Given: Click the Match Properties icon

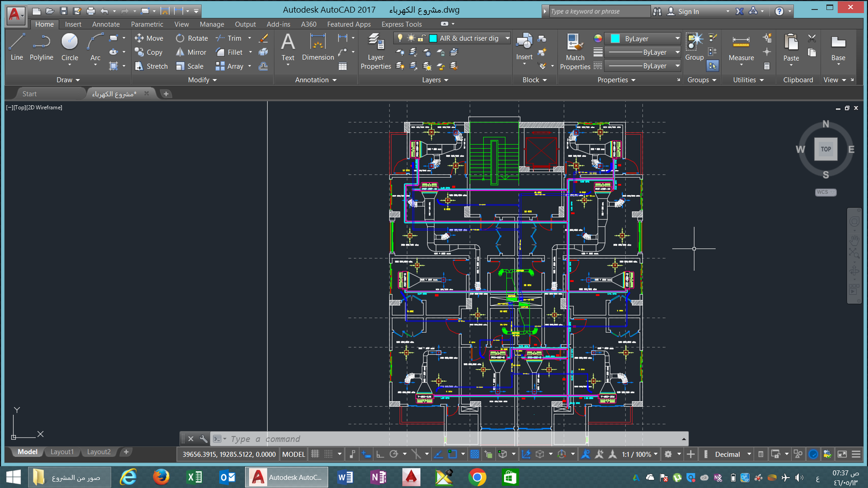Looking at the screenshot, I should [x=575, y=42].
